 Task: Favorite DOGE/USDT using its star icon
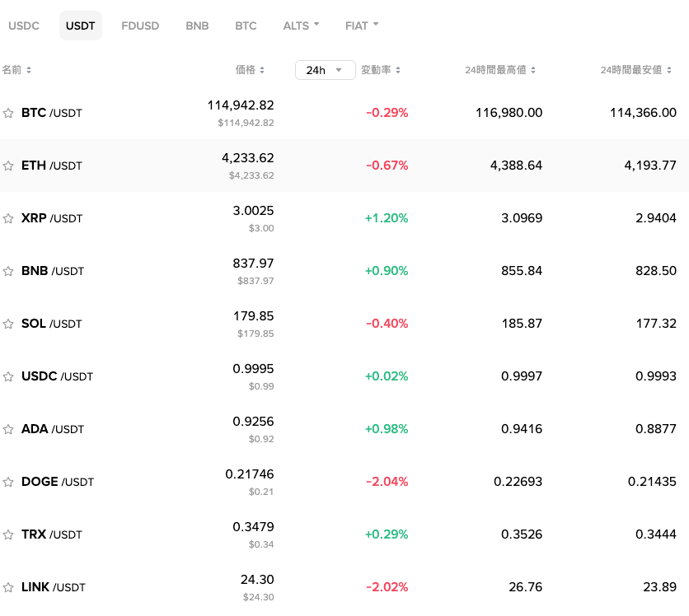coord(8,482)
